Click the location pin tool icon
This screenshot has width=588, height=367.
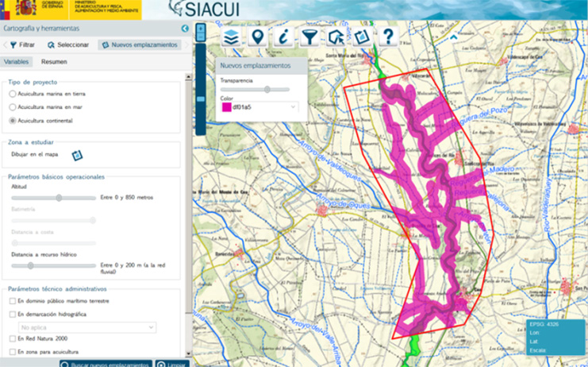(x=257, y=37)
